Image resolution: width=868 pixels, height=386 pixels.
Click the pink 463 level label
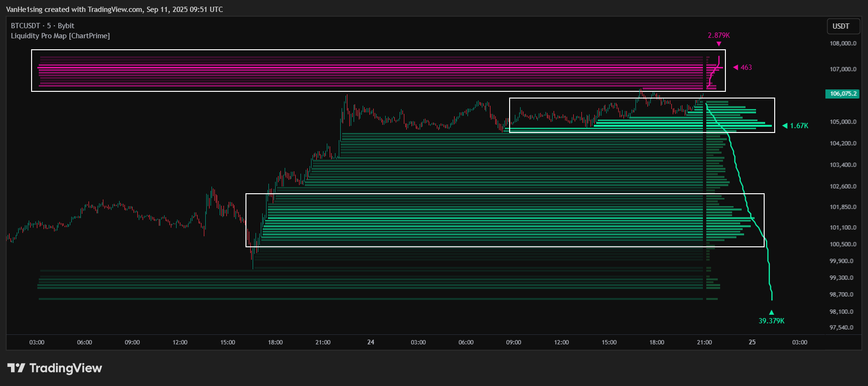click(x=746, y=67)
